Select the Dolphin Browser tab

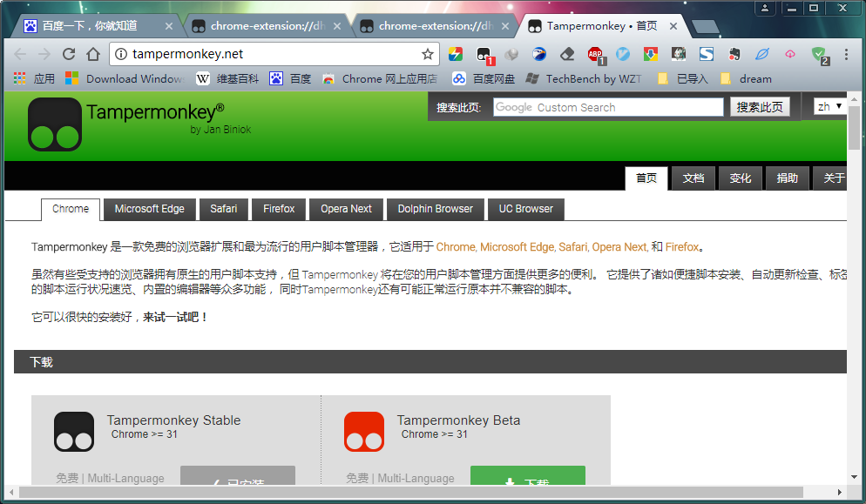tap(436, 209)
